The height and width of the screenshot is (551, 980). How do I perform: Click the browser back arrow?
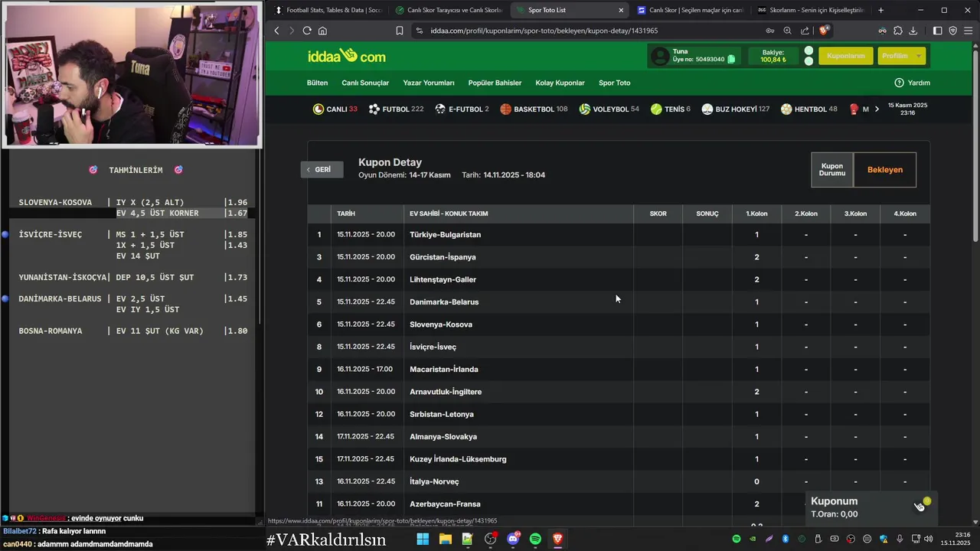[277, 31]
